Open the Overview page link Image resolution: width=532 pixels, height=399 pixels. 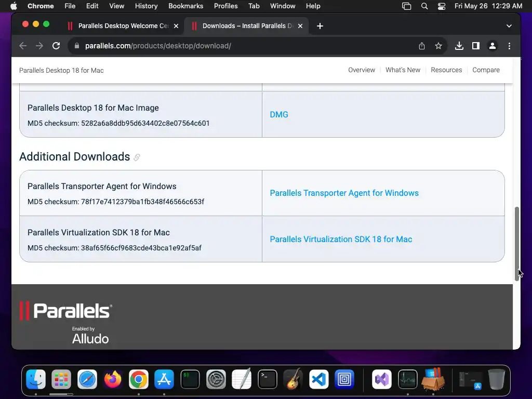click(362, 70)
